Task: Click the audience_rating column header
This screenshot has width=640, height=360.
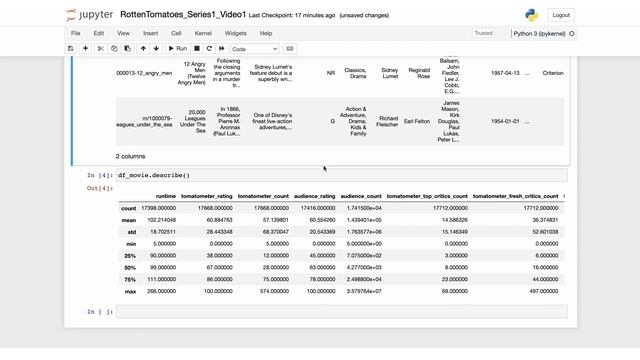Action: (x=315, y=196)
